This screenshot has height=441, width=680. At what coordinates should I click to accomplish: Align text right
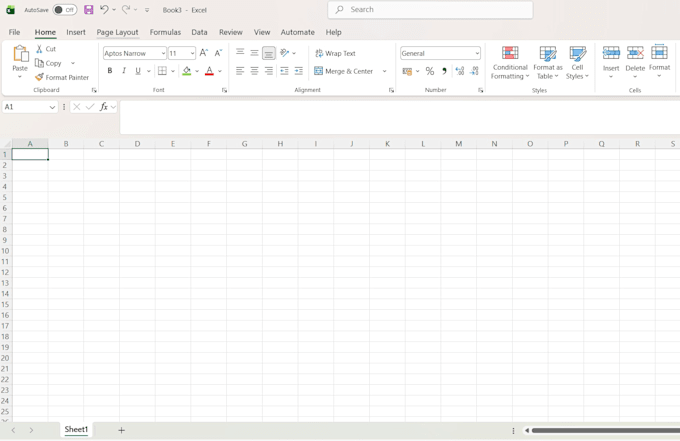(x=269, y=71)
